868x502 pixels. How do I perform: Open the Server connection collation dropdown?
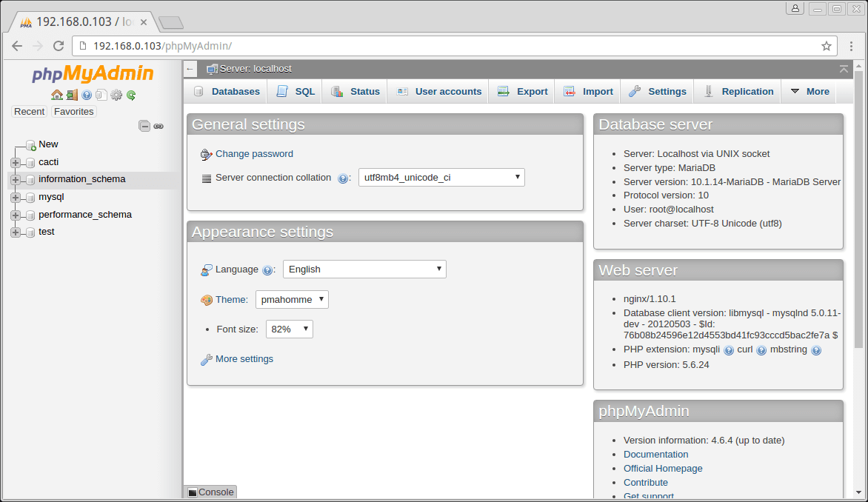pyautogui.click(x=441, y=178)
